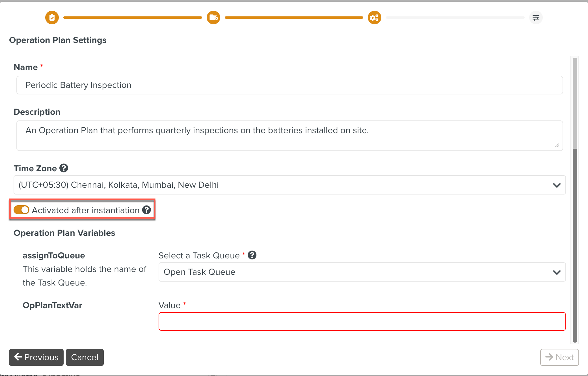
Task: Focus the empty OpPlanTextVar Value field
Action: (x=362, y=321)
